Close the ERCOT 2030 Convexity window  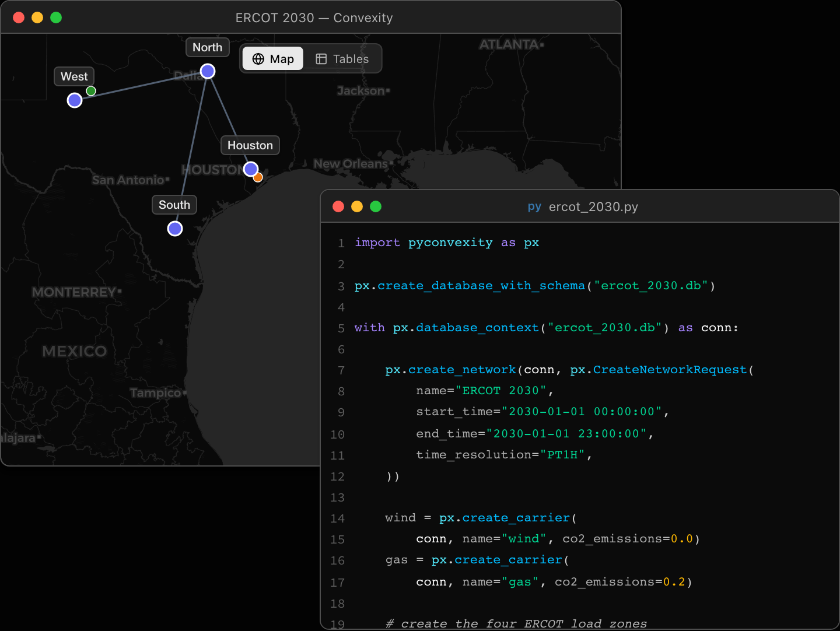click(x=19, y=17)
